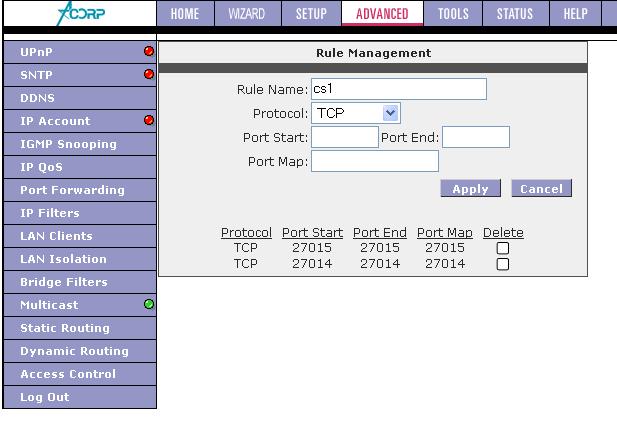The width and height of the screenshot is (617, 424).
Task: Open the SETUP tab
Action: (x=311, y=14)
